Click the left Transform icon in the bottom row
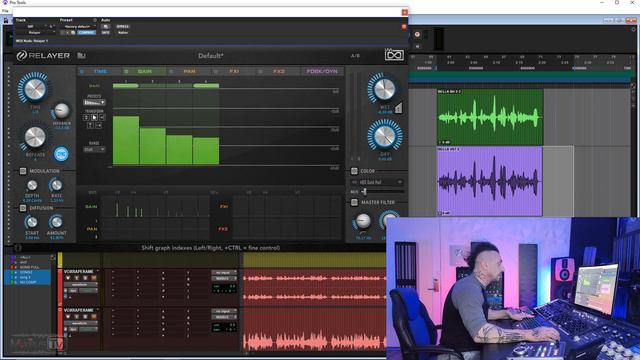This screenshot has height=360, width=640. coord(90,125)
